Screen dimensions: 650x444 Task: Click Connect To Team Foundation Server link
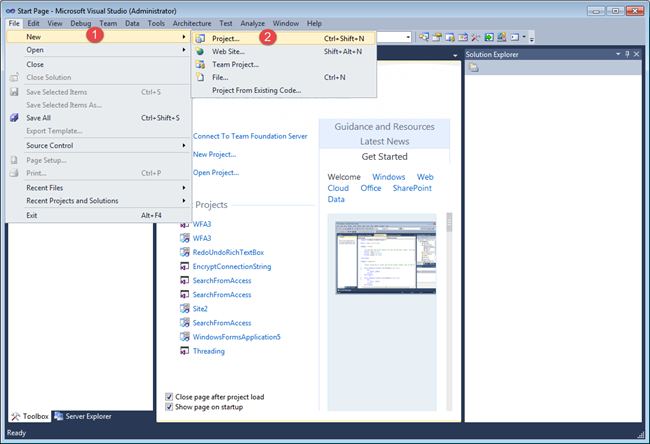[250, 136]
